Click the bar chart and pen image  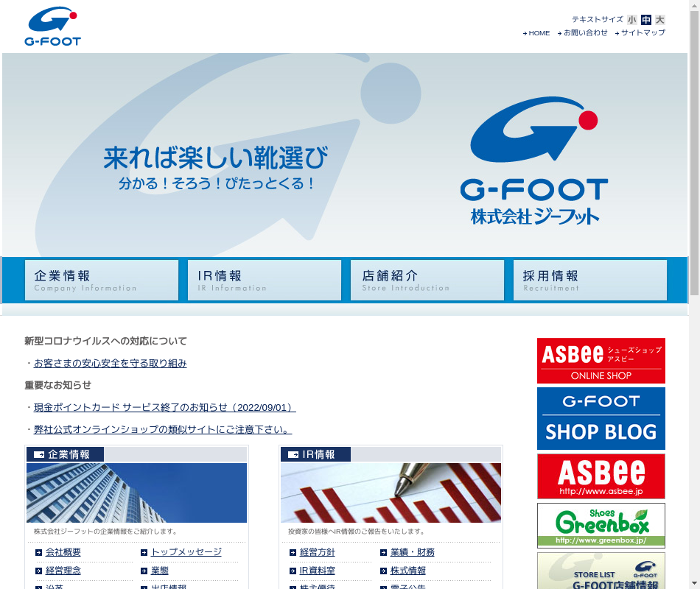(x=391, y=493)
